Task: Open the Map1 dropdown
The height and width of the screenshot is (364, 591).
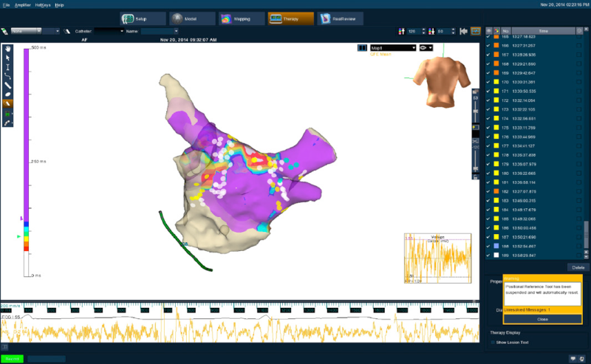Action: [392, 48]
